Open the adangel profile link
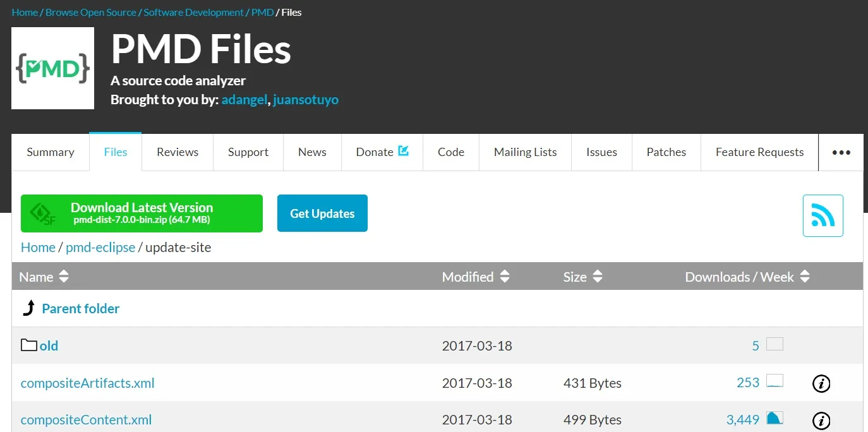The height and width of the screenshot is (432, 868). click(x=244, y=99)
